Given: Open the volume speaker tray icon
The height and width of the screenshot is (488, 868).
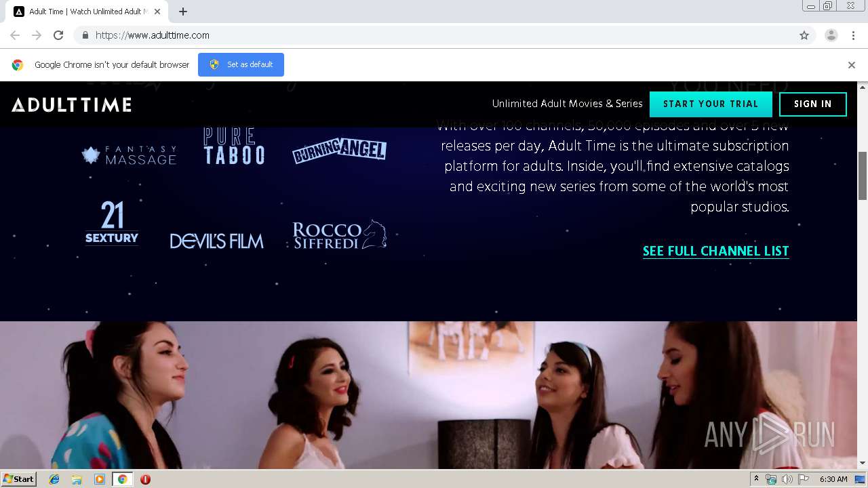Looking at the screenshot, I should pos(787,479).
